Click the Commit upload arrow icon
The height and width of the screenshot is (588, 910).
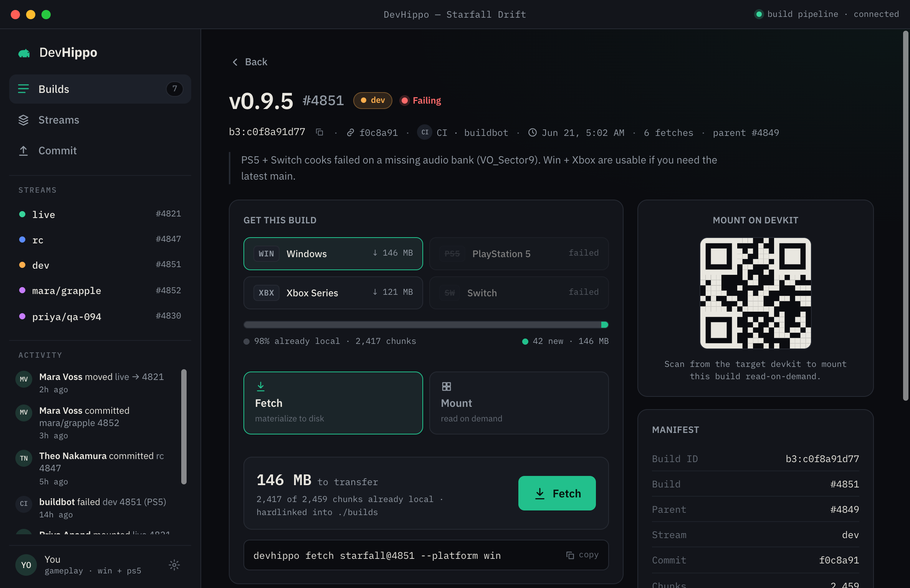point(23,150)
